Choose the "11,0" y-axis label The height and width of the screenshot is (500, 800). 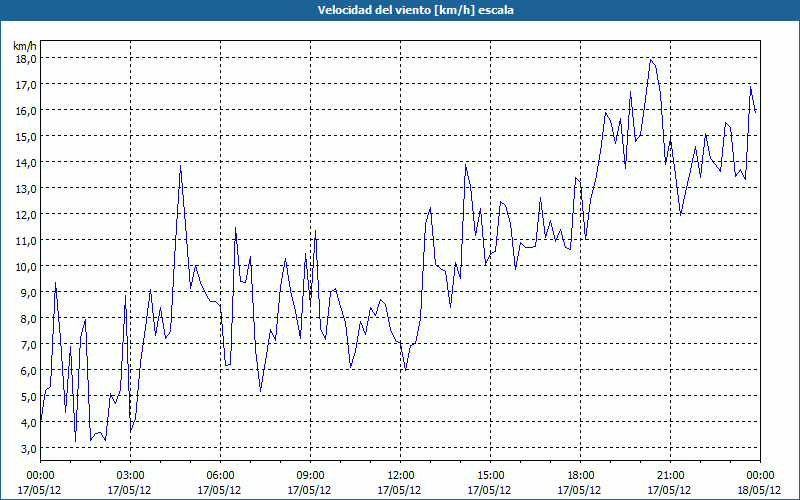[x=26, y=241]
